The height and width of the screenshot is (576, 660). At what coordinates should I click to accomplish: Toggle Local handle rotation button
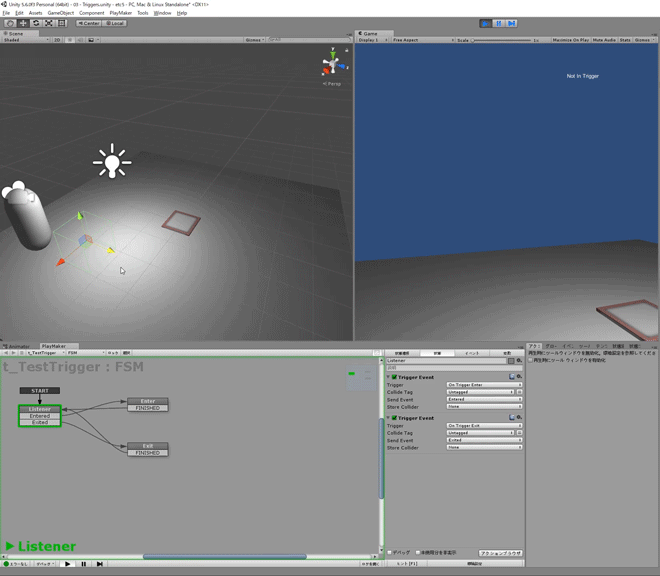(114, 23)
